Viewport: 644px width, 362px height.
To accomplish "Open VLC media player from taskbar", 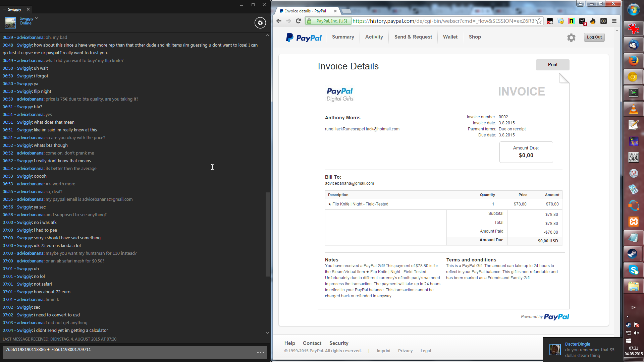I will [x=633, y=109].
